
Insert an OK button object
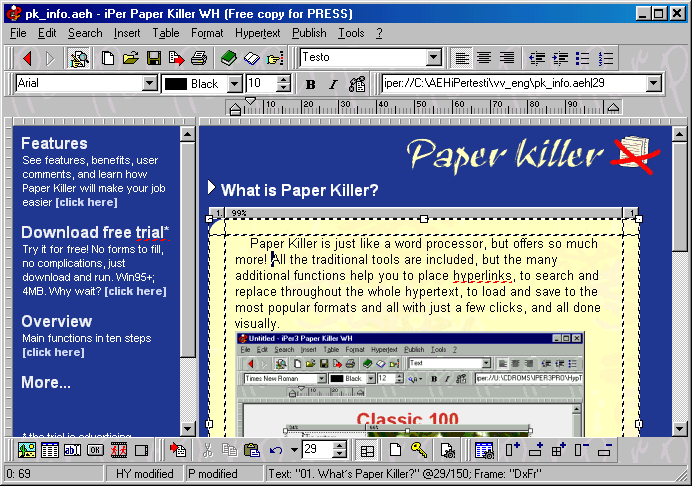pyautogui.click(x=96, y=450)
